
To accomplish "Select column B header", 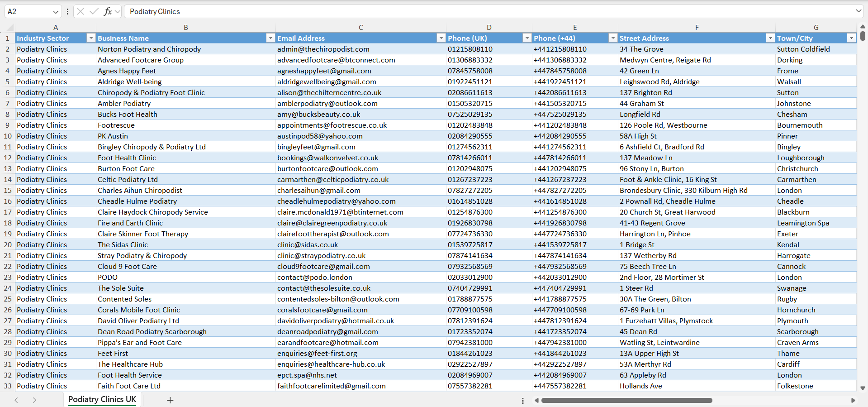I will pos(186,27).
